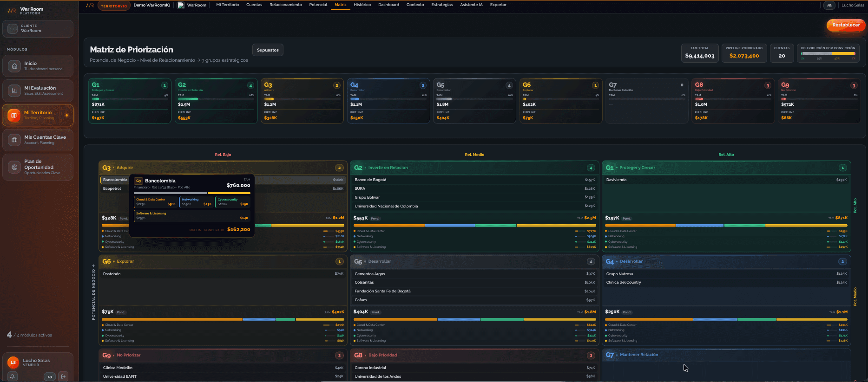
Task: Click the Inicio home icon
Action: tap(14, 66)
